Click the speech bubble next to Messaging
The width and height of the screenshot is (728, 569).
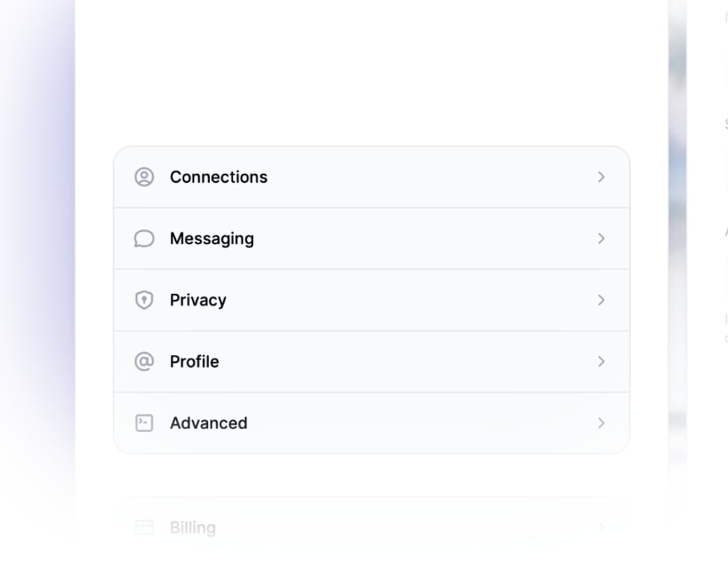coord(144,238)
